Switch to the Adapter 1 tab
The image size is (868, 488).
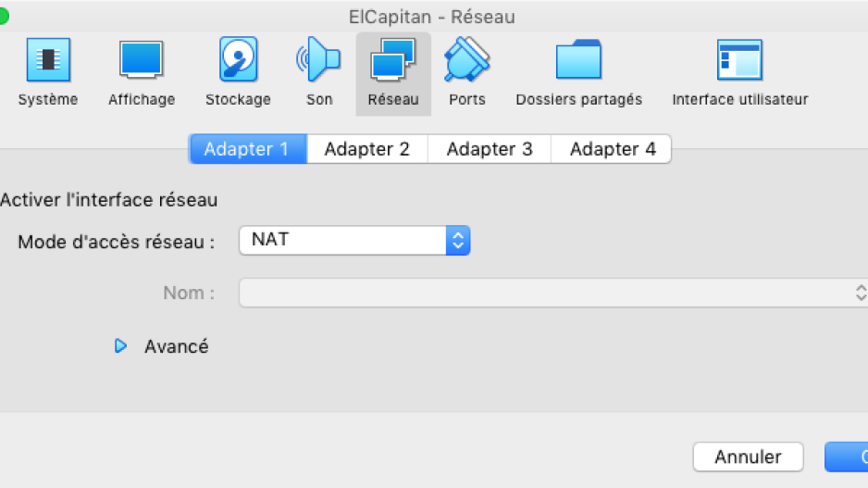247,149
